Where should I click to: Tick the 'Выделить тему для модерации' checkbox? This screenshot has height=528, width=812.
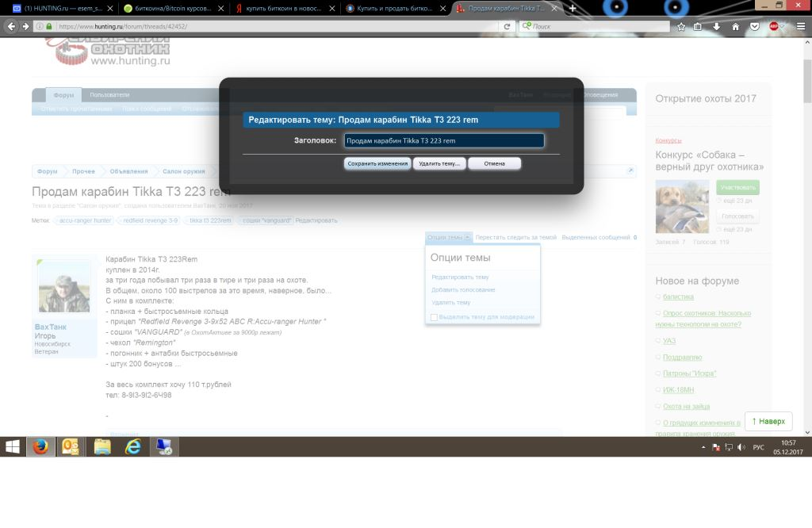[x=434, y=317]
